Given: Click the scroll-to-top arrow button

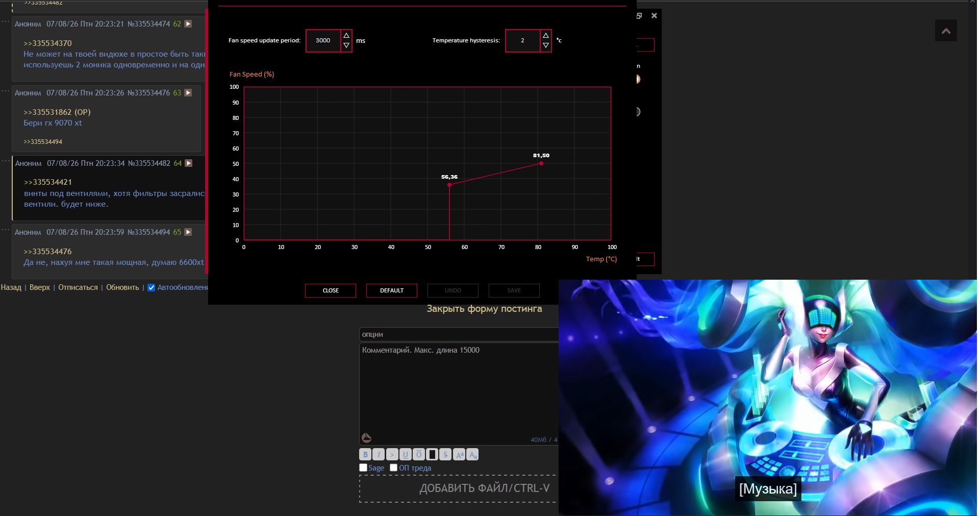Looking at the screenshot, I should [x=946, y=31].
